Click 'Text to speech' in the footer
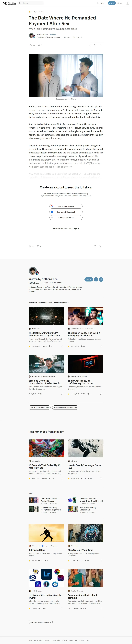The image size is (132, 644). click(x=79, y=640)
